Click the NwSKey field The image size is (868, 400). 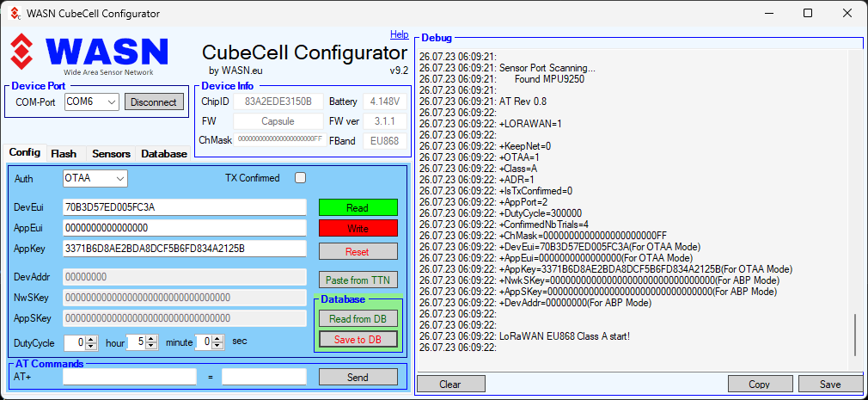[x=184, y=298]
